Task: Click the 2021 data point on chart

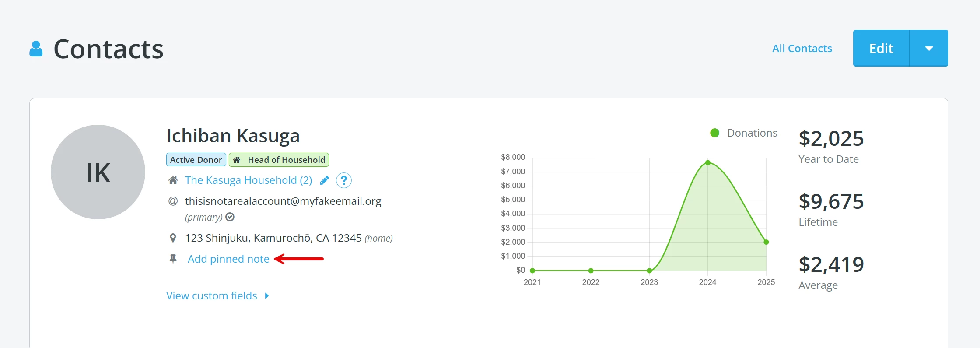Action: tap(532, 271)
